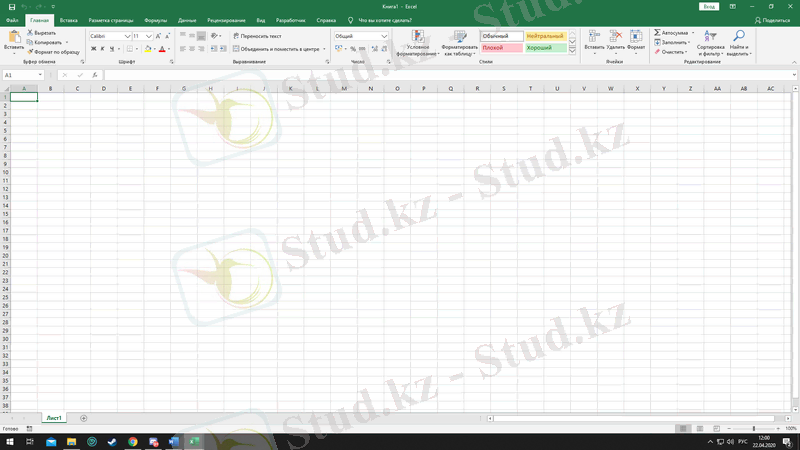Viewport: 800px width, 450px height.
Task: Apply yellow fill color bucket
Action: point(147,49)
